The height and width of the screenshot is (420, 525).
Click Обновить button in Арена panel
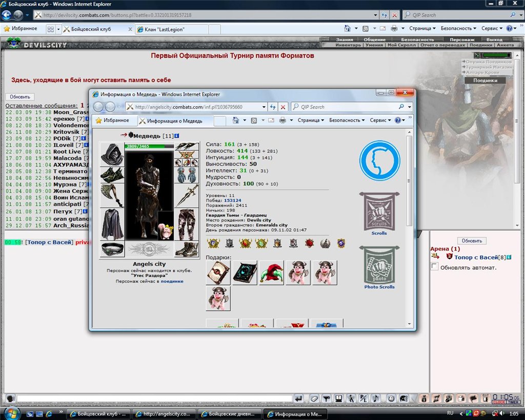[472, 241]
